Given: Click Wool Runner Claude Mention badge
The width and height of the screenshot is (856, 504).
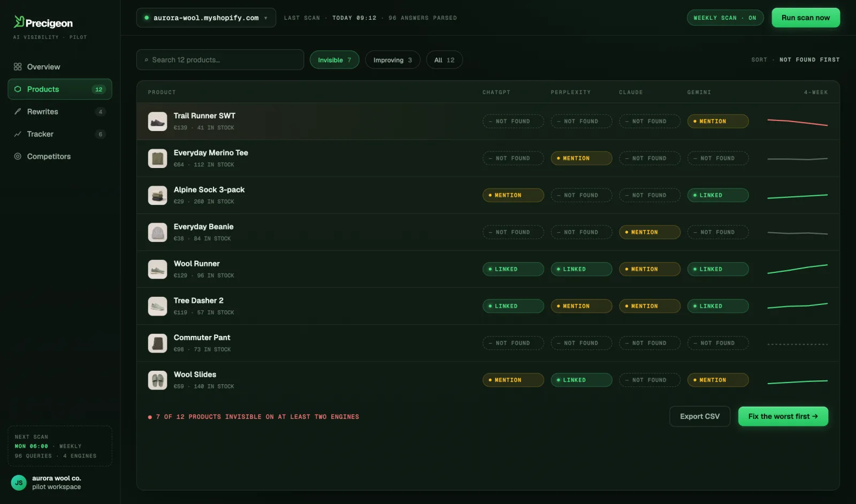Looking at the screenshot, I should click(649, 269).
